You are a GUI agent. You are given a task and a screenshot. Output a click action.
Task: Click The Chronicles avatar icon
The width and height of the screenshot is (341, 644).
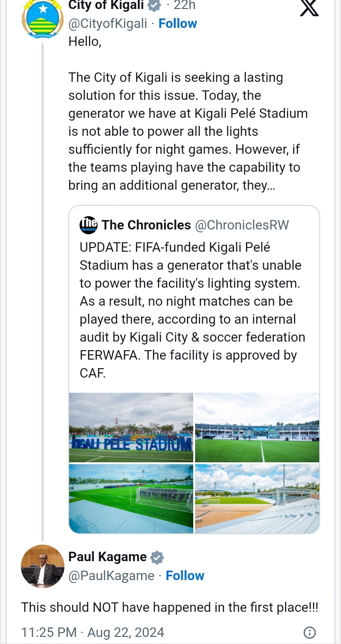click(89, 225)
